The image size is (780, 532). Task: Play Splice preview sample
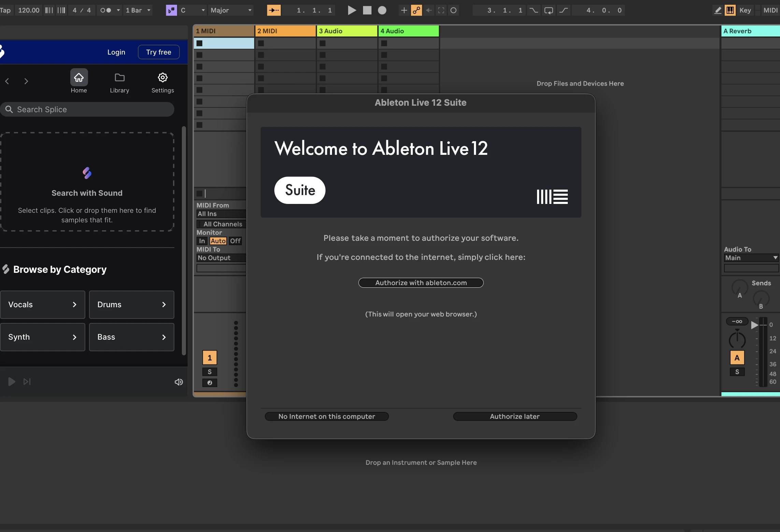(x=12, y=382)
